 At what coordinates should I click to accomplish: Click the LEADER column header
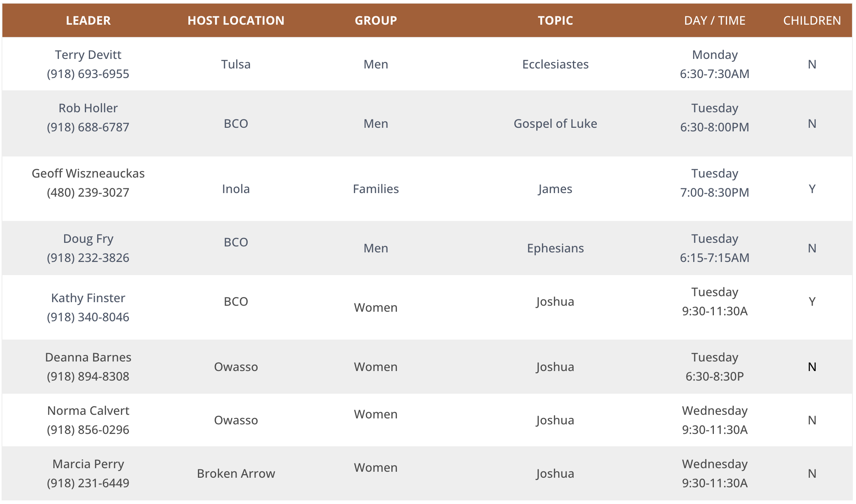point(88,20)
